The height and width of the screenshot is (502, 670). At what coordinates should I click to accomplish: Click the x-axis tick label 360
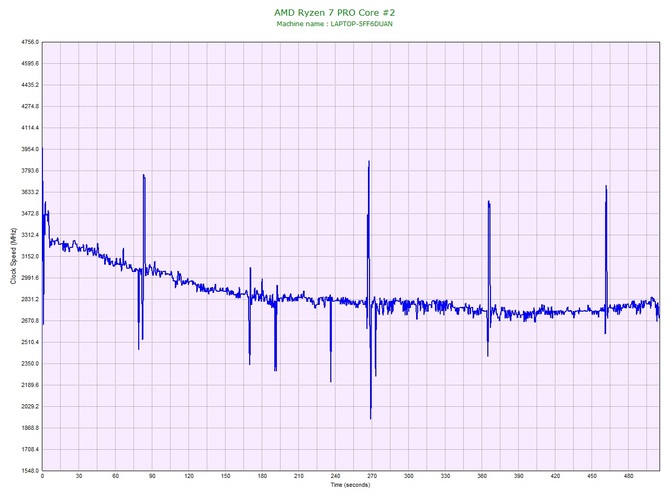pyautogui.click(x=482, y=476)
